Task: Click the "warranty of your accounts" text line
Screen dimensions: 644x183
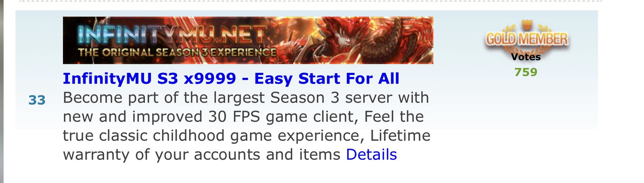Action: tap(203, 154)
